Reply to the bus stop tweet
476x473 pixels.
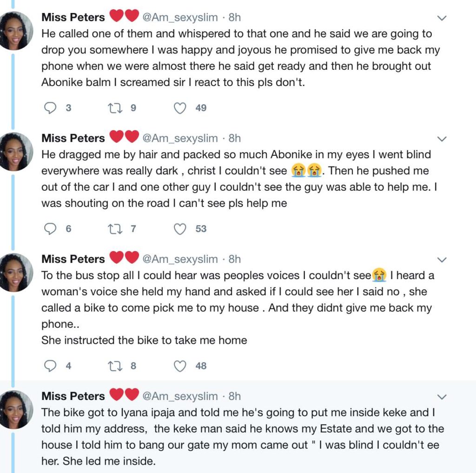click(50, 366)
